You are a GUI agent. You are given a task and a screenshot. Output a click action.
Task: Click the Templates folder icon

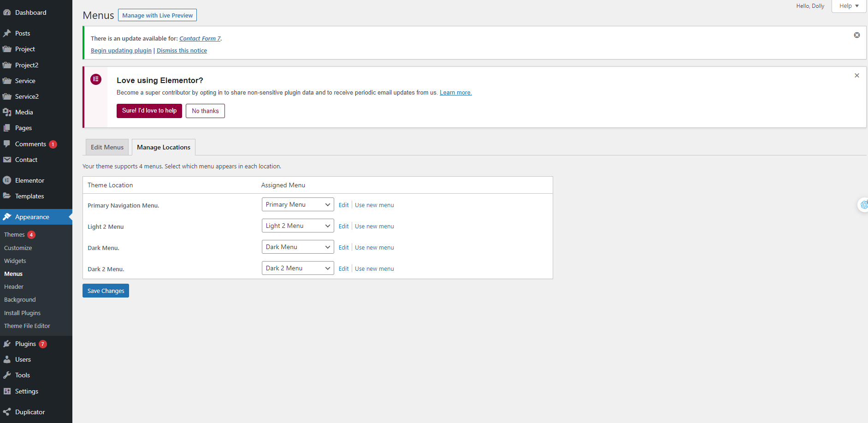7,196
